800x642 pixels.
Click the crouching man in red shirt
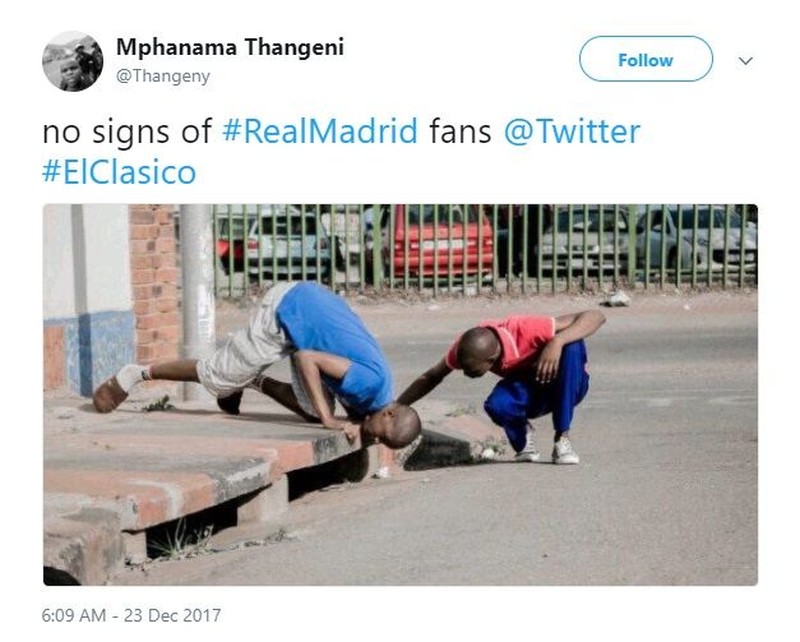pyautogui.click(x=519, y=383)
